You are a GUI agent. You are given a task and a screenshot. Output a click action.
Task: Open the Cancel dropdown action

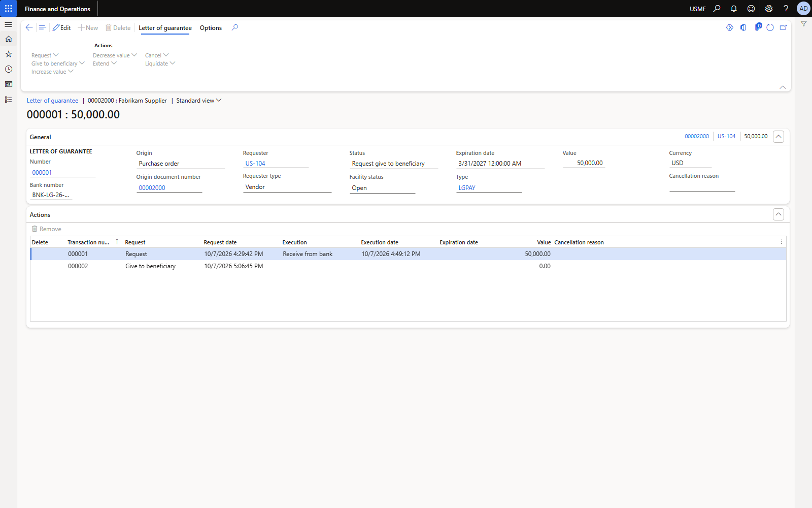157,55
